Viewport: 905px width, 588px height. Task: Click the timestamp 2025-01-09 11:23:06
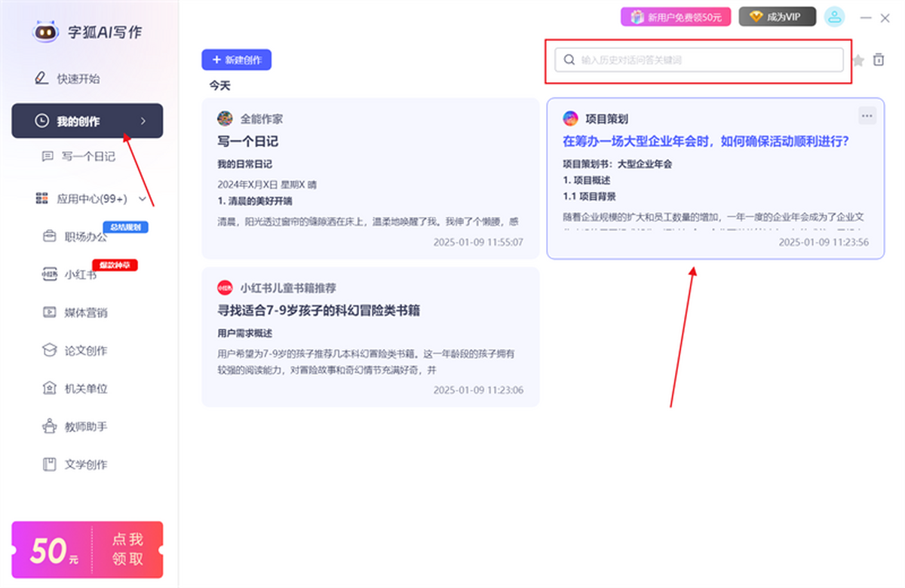(478, 390)
